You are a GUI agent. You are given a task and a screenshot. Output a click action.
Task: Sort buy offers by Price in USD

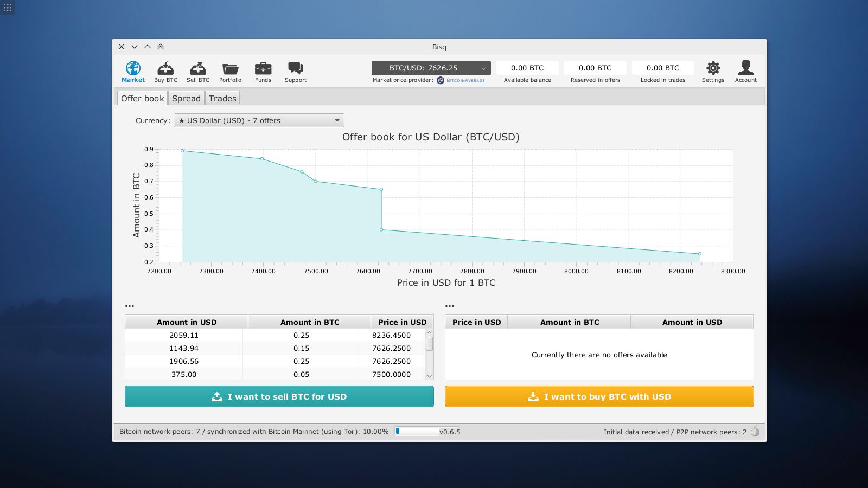click(x=402, y=322)
